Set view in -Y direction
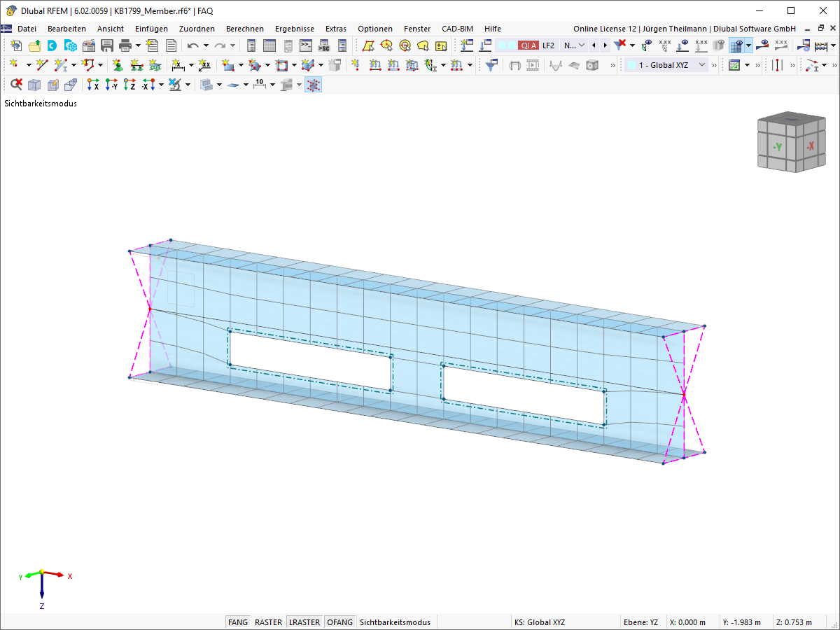This screenshot has width=840, height=630. [x=111, y=85]
